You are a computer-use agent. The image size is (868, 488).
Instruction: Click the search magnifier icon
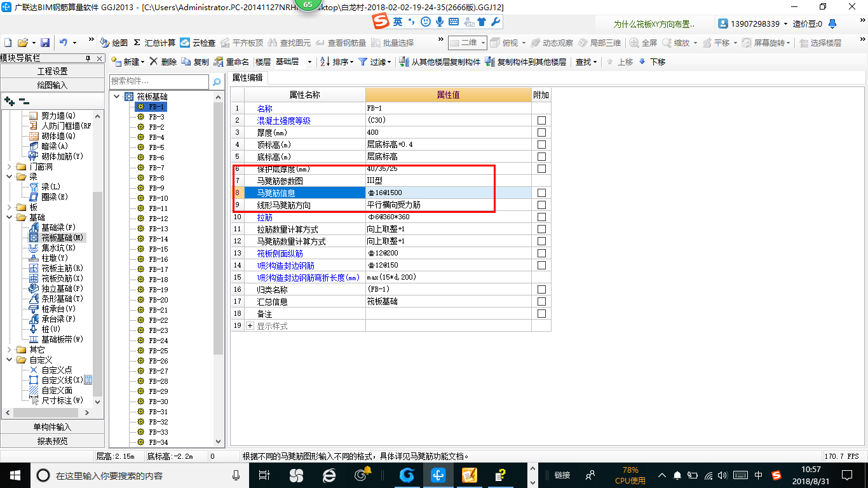[x=217, y=81]
